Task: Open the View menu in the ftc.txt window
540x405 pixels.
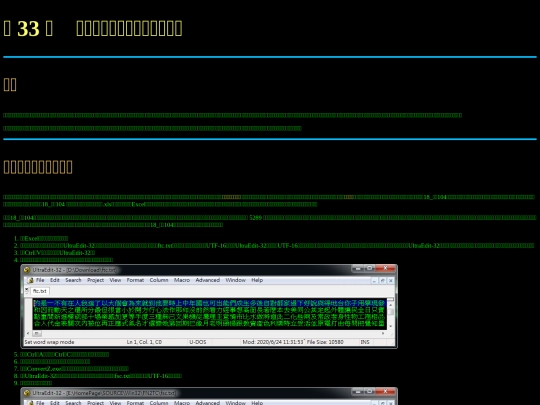Action: (x=115, y=280)
